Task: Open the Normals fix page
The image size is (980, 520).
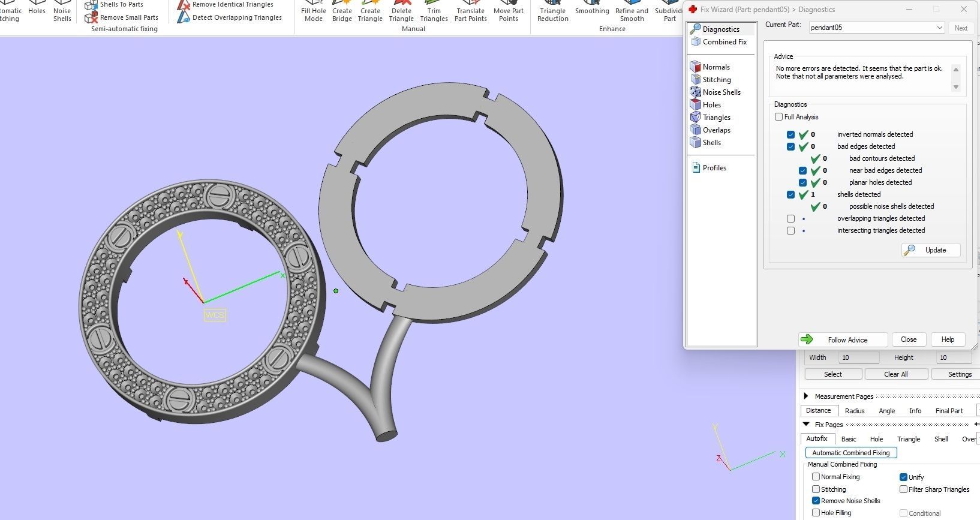Action: click(711, 67)
